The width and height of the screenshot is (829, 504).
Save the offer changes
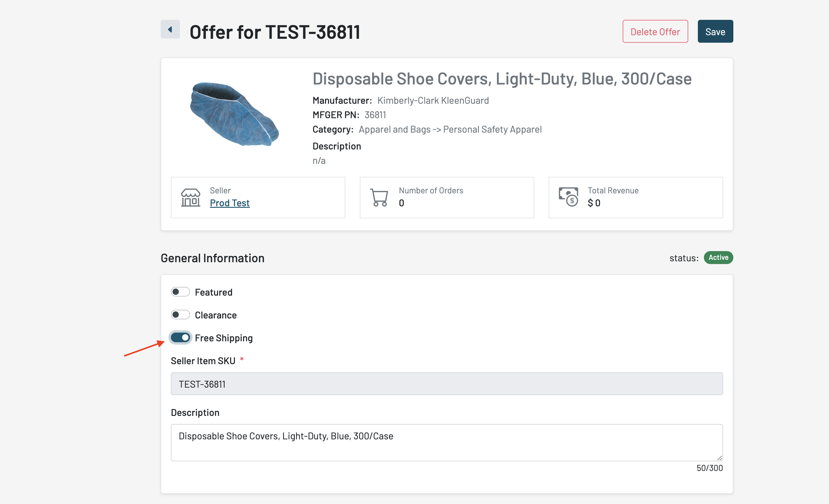click(x=715, y=32)
